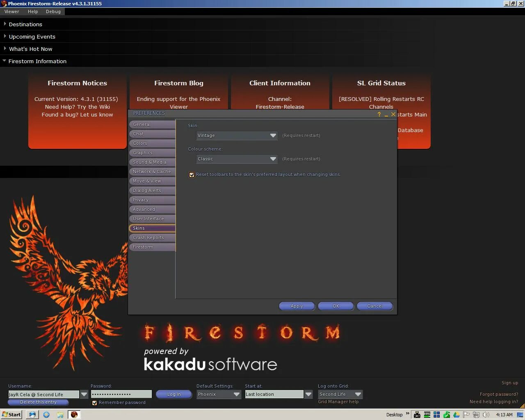Click the Apply button

coord(297,306)
